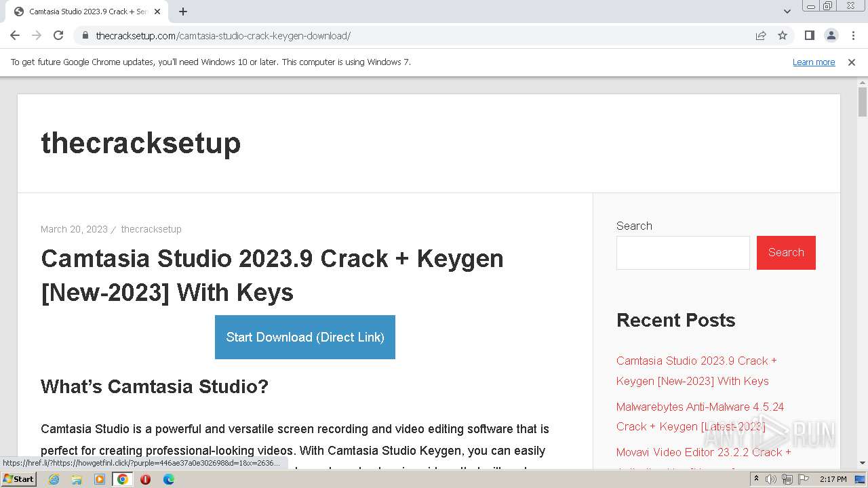Open the network tray icon

point(787,479)
